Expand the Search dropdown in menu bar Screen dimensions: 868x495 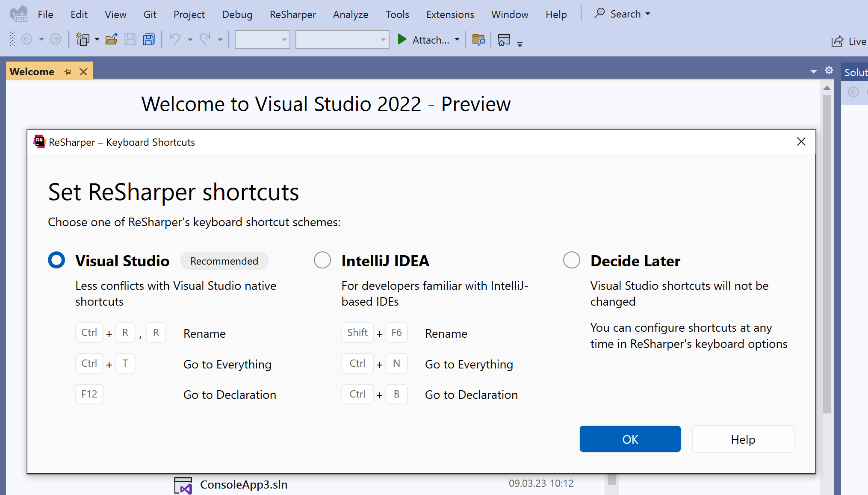click(x=648, y=14)
